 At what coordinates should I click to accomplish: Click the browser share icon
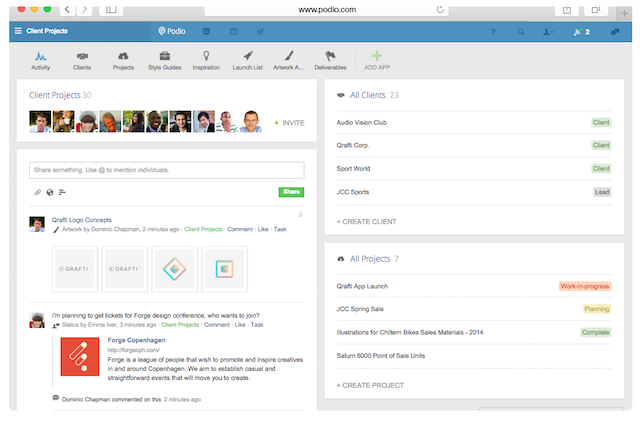pos(567,10)
